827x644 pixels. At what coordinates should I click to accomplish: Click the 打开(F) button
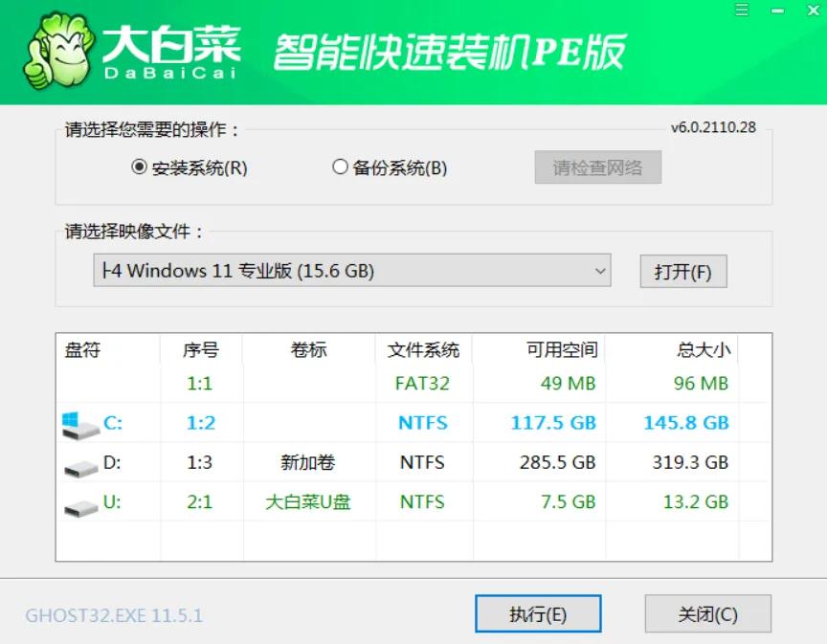click(683, 271)
